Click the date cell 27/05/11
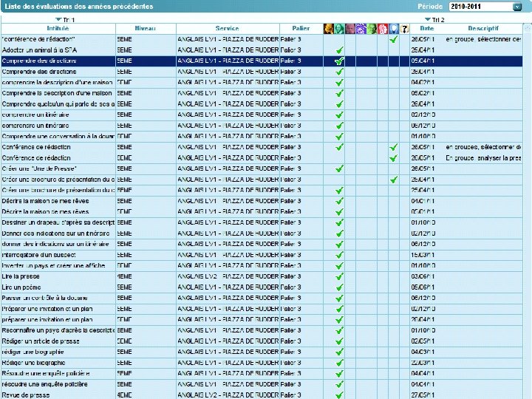 point(423,395)
